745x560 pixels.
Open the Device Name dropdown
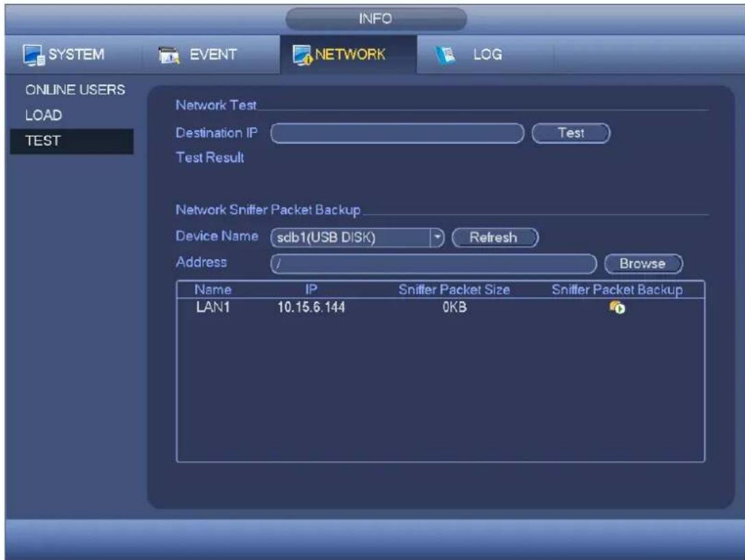click(x=357, y=237)
